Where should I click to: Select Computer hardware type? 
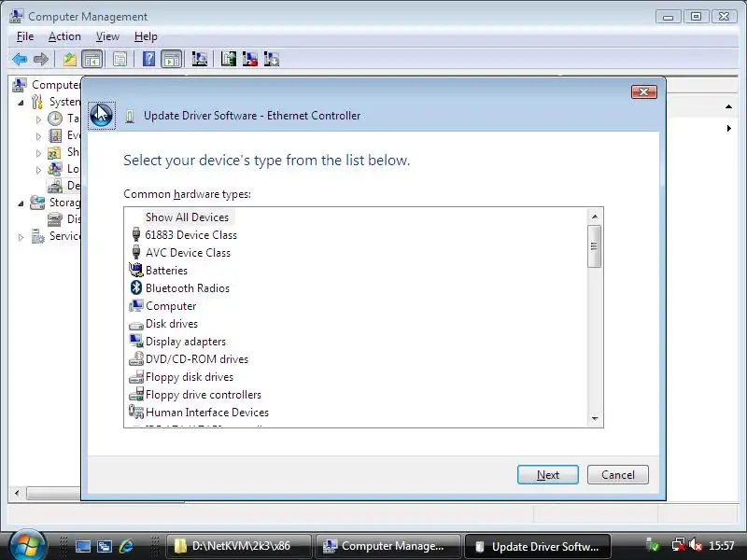point(171,306)
